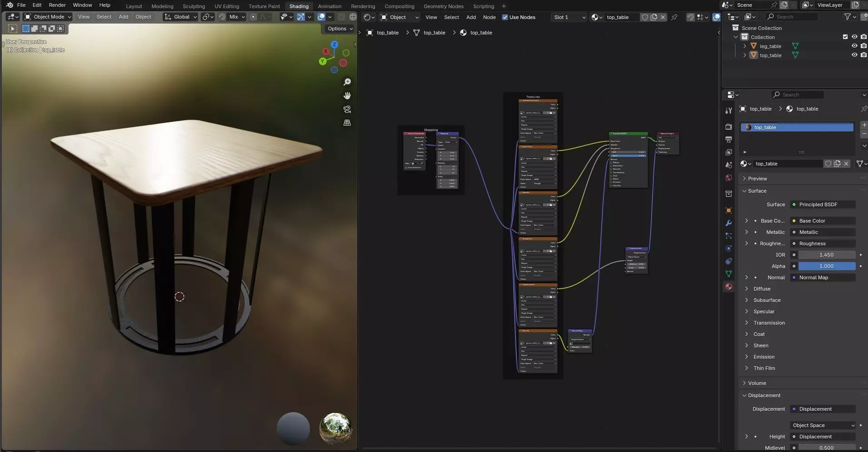868x452 pixels.
Task: Open the Object Mode dropdown
Action: [48, 17]
